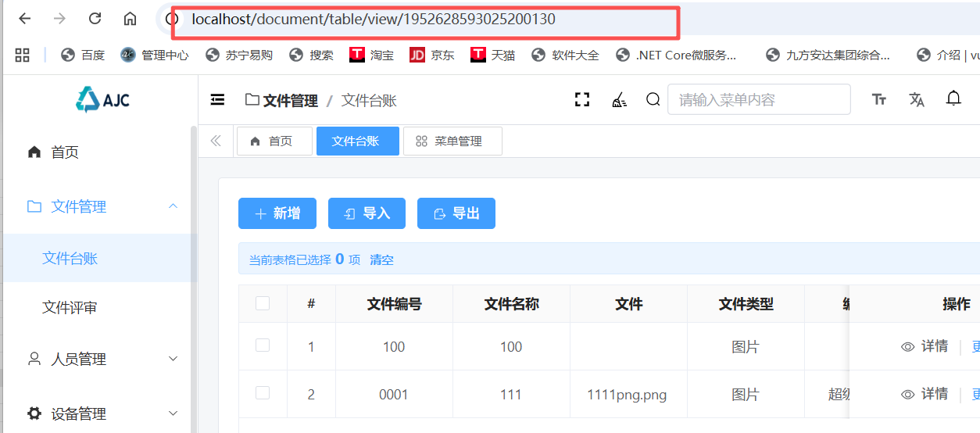Click the browser reload button
Viewport: 980px width, 433px height.
click(x=95, y=19)
